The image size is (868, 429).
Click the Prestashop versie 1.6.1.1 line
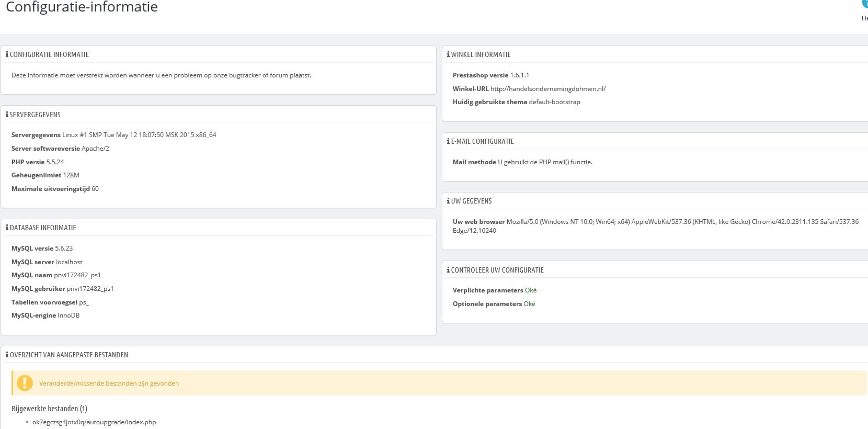490,75
